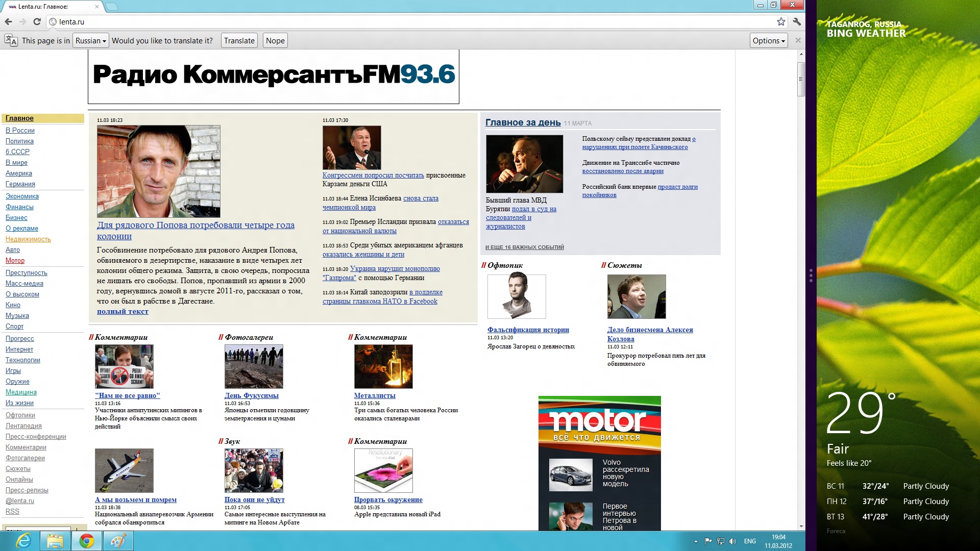Open Медицина sidebar link

click(21, 392)
